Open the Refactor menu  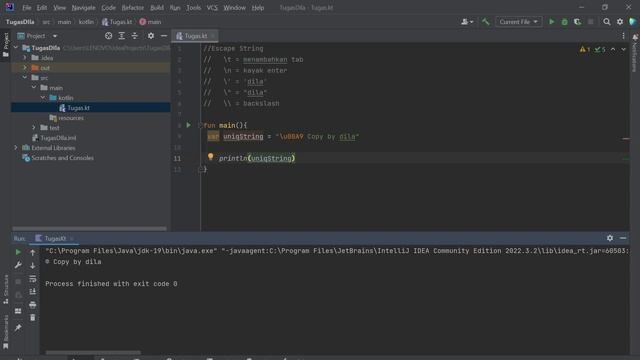(x=133, y=8)
